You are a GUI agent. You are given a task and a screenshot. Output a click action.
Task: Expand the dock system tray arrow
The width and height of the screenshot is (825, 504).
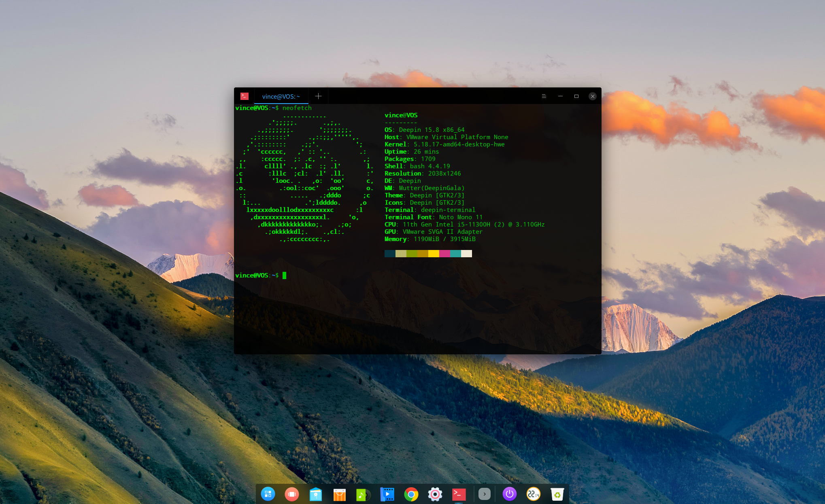pos(484,494)
